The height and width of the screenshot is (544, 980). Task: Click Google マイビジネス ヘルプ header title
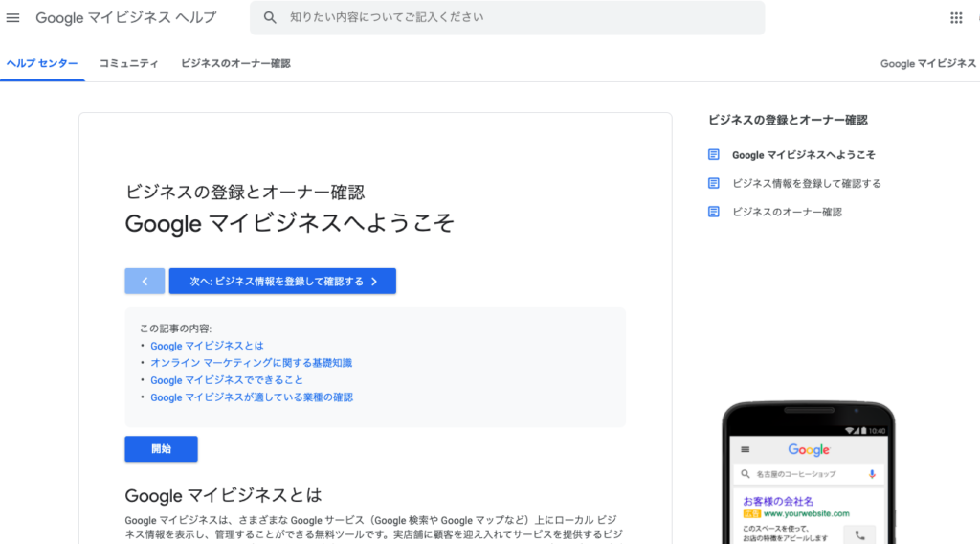tap(125, 17)
